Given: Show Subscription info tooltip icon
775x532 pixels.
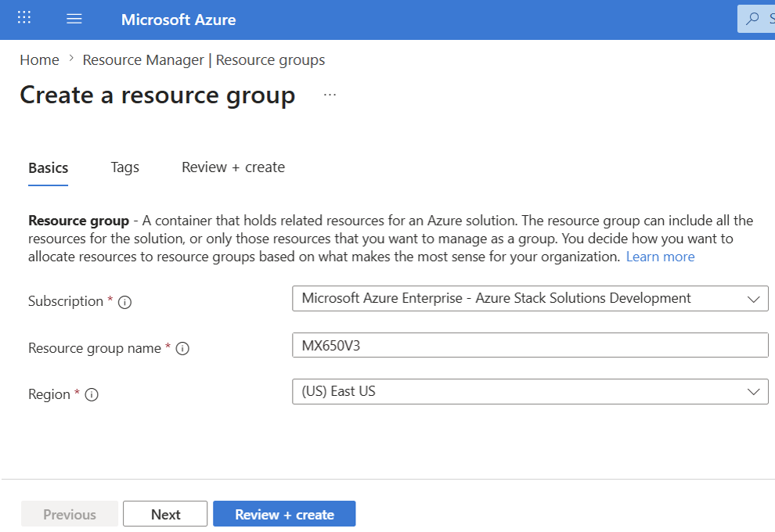Looking at the screenshot, I should [x=124, y=302].
